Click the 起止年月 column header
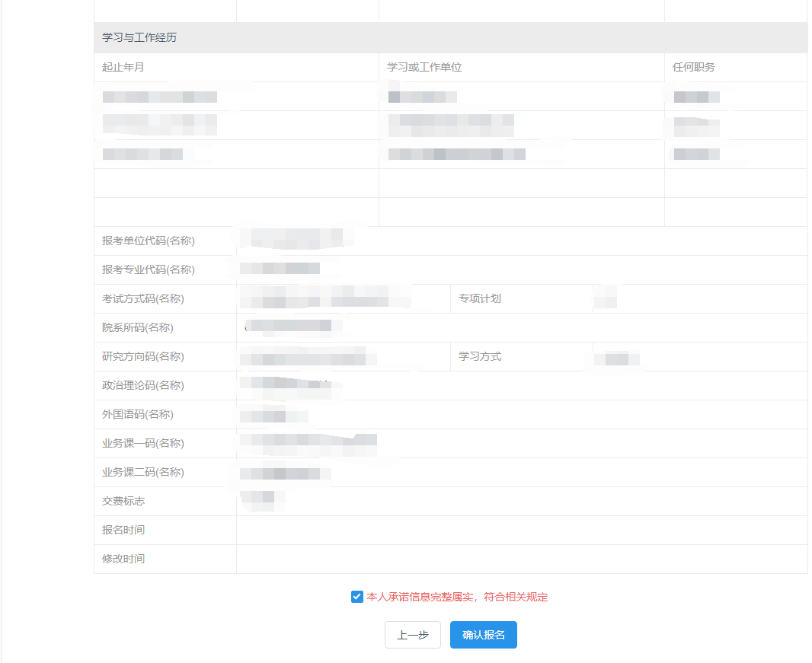The image size is (812, 663). click(x=123, y=67)
